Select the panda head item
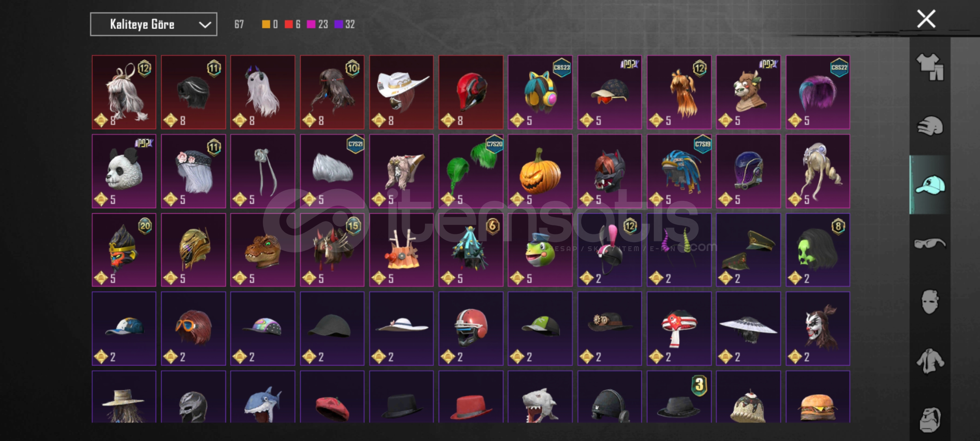 pos(124,171)
